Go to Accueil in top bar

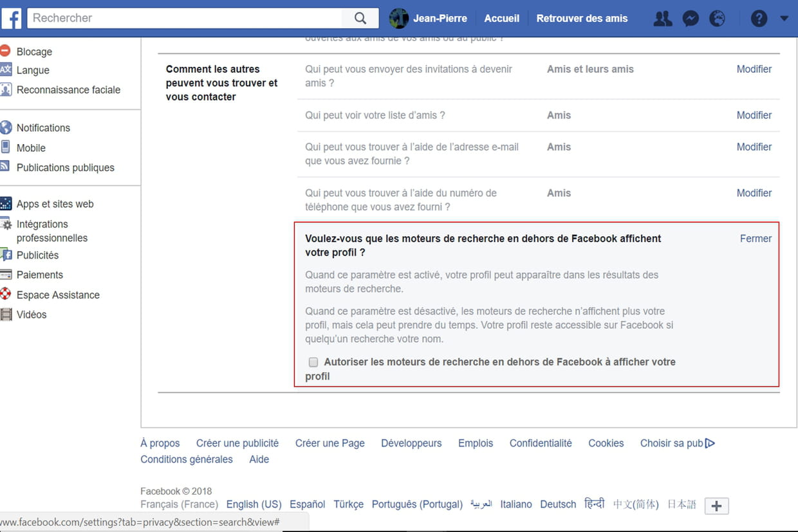point(501,19)
